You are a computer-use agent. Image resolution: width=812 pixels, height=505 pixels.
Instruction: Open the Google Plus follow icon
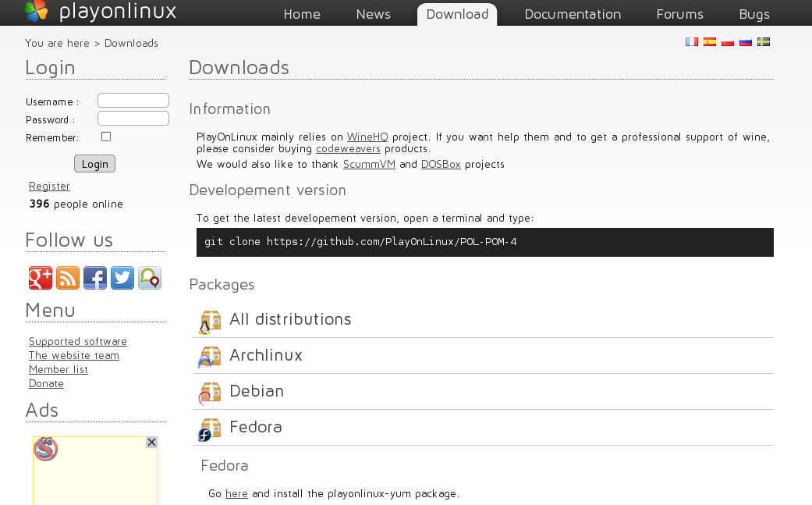[41, 278]
